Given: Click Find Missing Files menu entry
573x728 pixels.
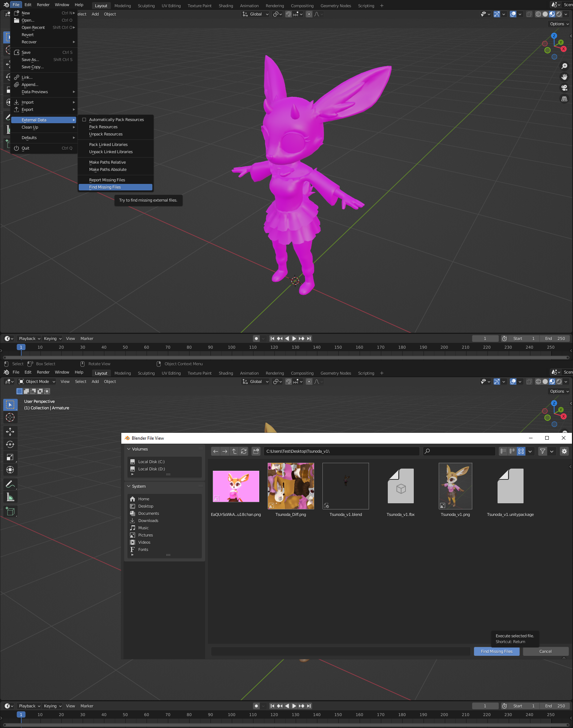Looking at the screenshot, I should coord(116,187).
